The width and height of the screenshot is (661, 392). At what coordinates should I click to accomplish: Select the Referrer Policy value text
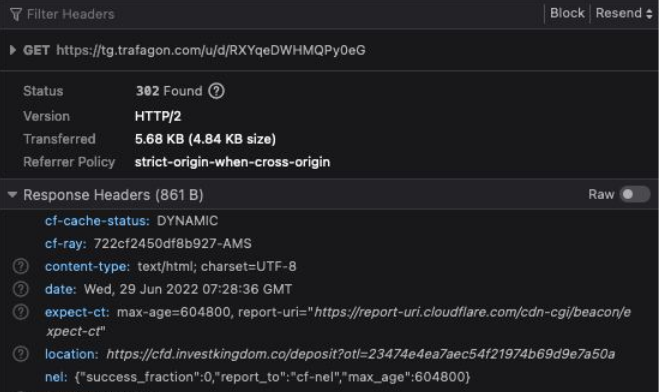[x=232, y=162]
